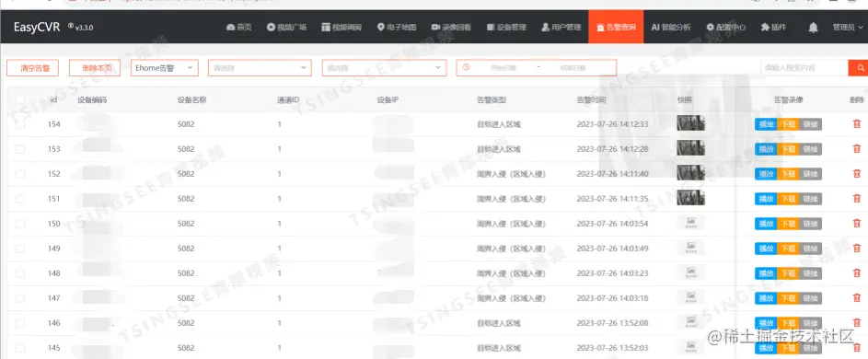
Task: Open snapshot placeholder for record 148
Action: pyautogui.click(x=690, y=272)
